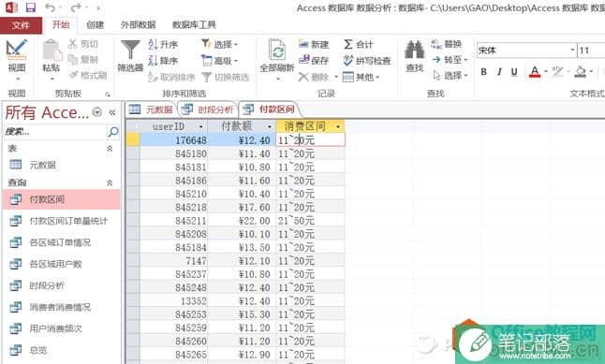
Task: Switch to 元数据 document tab
Action: [152, 109]
